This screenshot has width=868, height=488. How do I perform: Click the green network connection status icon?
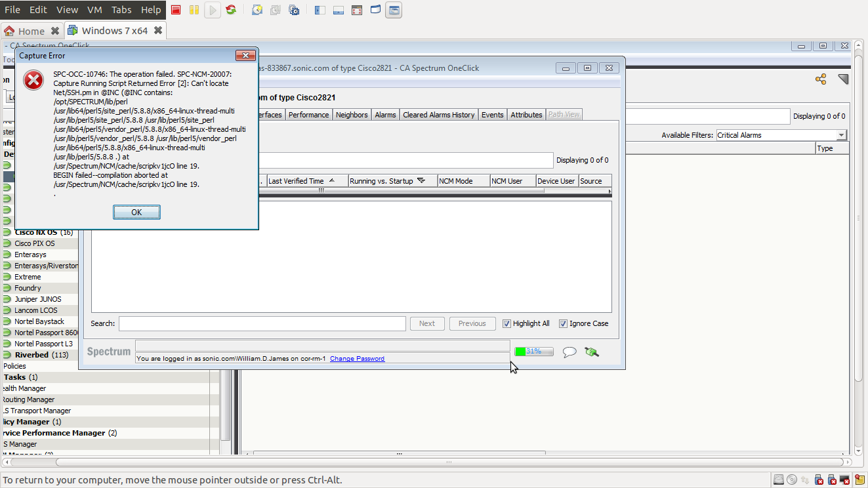click(x=591, y=352)
